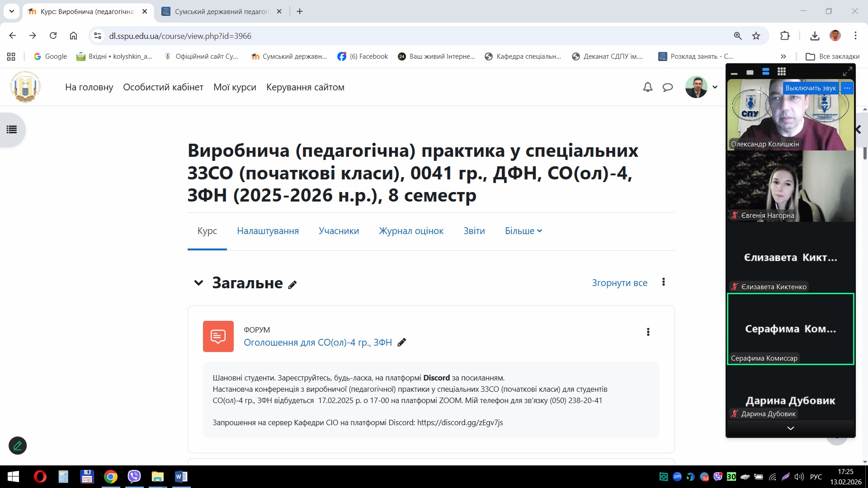
Task: Click Выключить звук mute button
Action: pyautogui.click(x=810, y=88)
